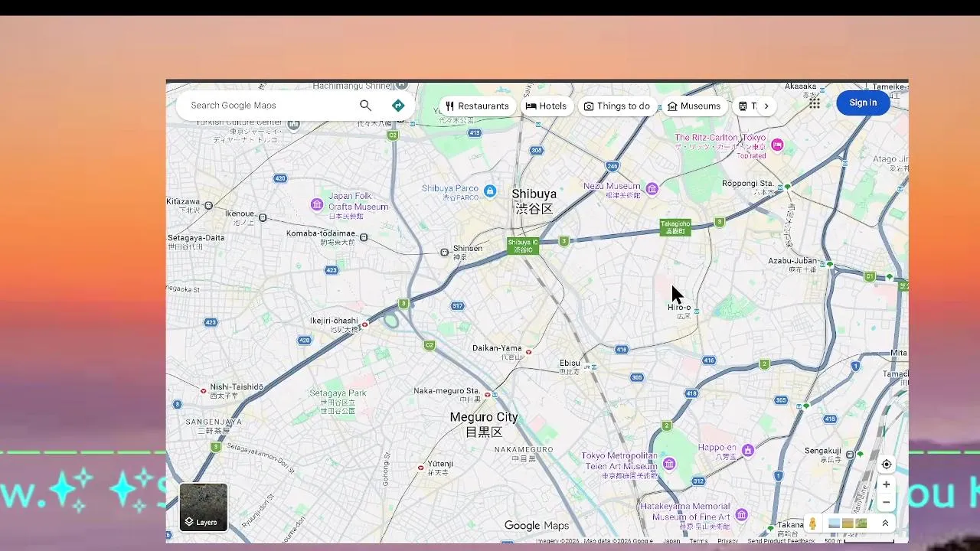Viewport: 980px width, 551px height.
Task: Select the Things to do chip
Action: 616,106
